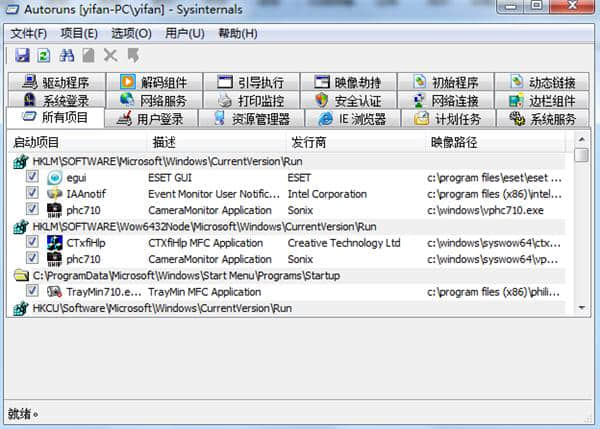
Task: Toggle checkbox for phc710 under Wow6432Node
Action: tap(32, 258)
